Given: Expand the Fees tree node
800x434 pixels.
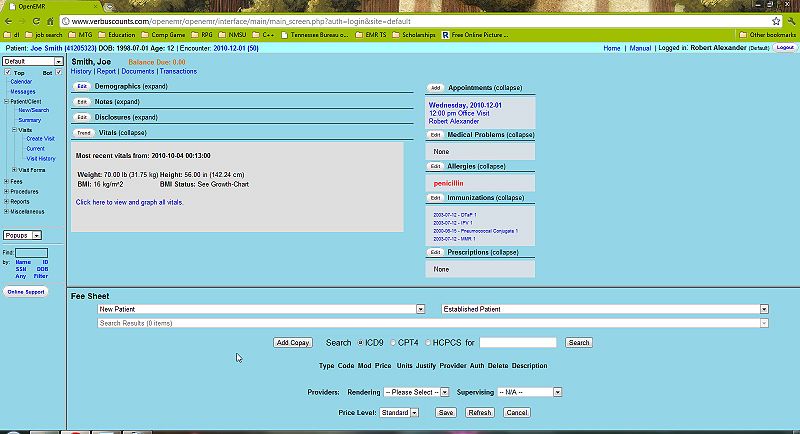Looking at the screenshot, I should coord(7,181).
